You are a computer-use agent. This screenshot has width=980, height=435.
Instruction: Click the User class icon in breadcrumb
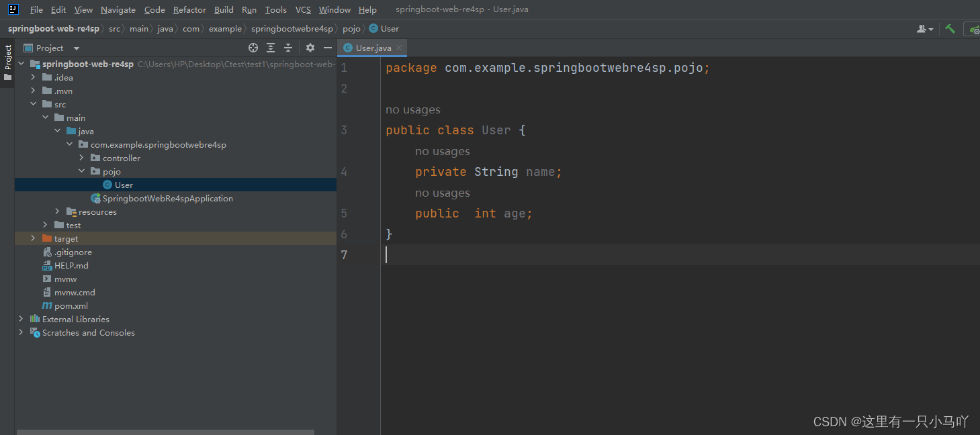[x=373, y=29]
